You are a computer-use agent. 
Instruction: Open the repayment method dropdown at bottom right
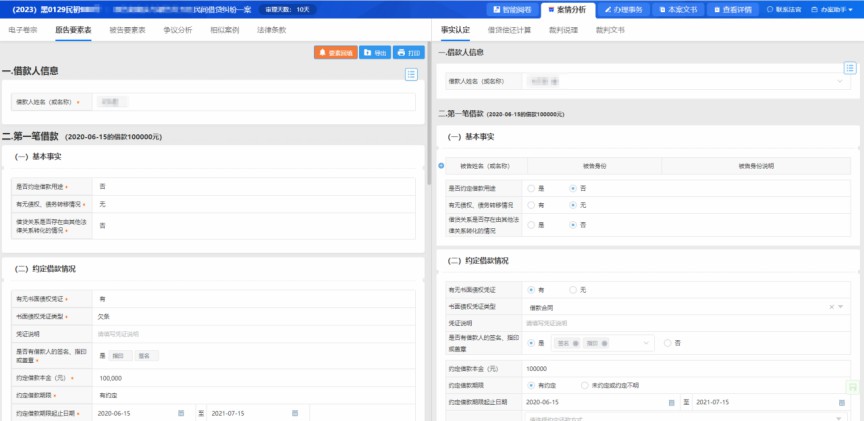840,418
